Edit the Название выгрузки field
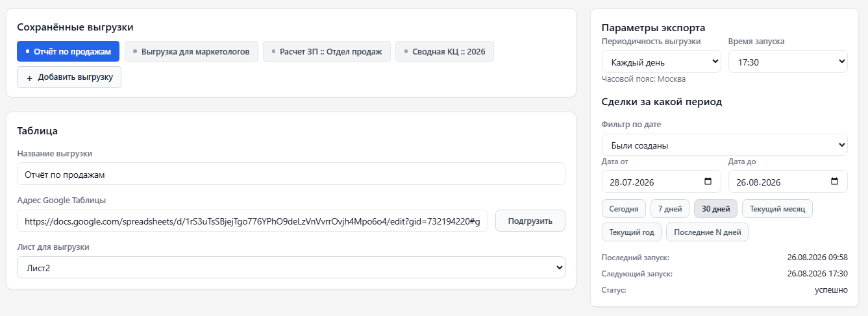 291,174
